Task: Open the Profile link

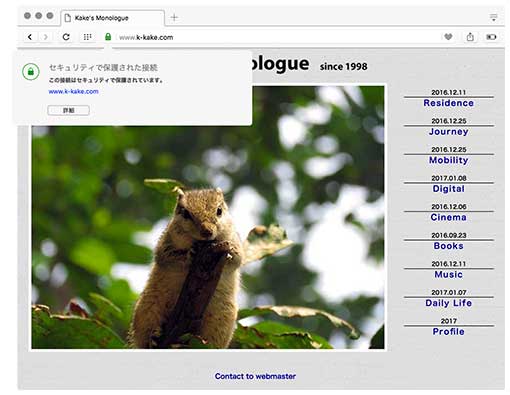Action: tap(449, 332)
